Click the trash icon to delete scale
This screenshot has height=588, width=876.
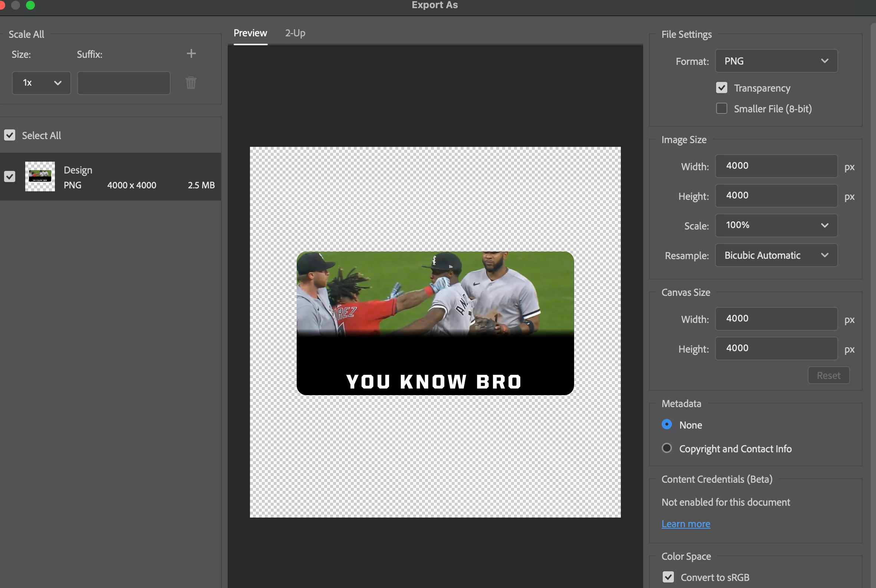(191, 83)
